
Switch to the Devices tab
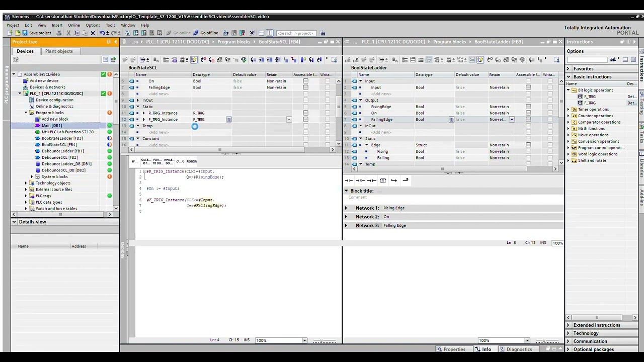25,51
